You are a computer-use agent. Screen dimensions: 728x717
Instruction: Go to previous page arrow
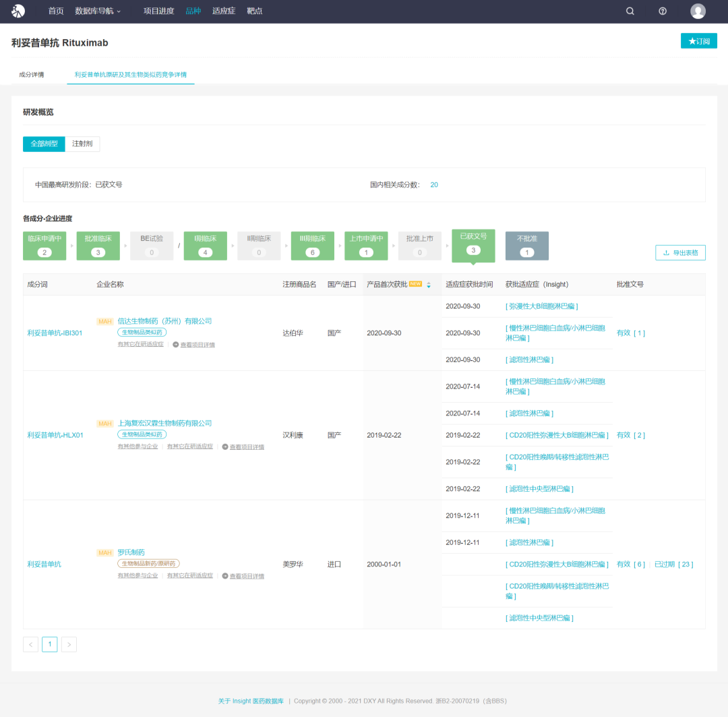point(30,645)
